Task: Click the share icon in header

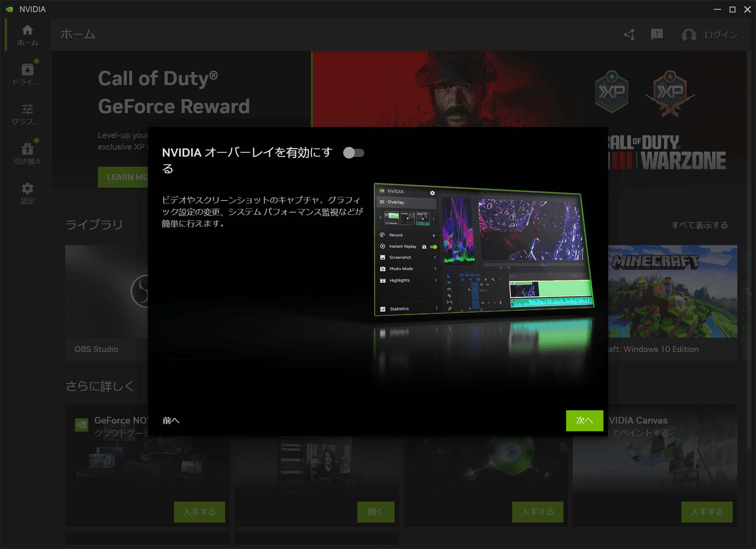Action: pos(629,35)
